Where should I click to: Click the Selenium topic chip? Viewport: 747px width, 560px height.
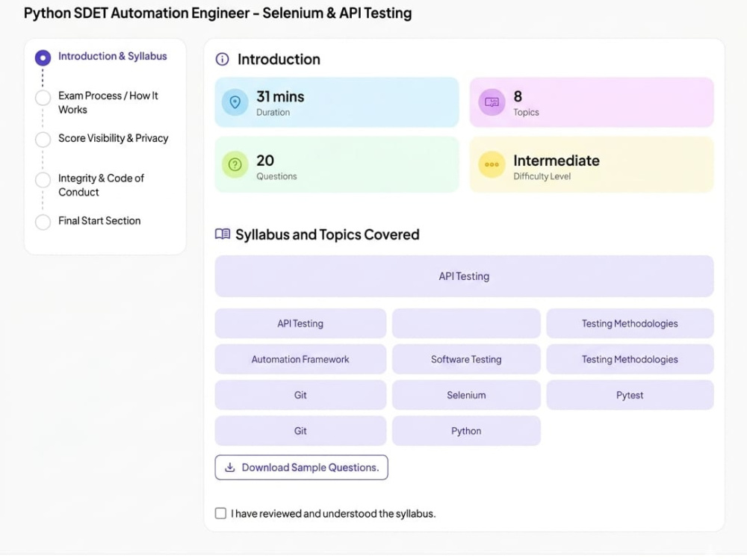tap(466, 395)
